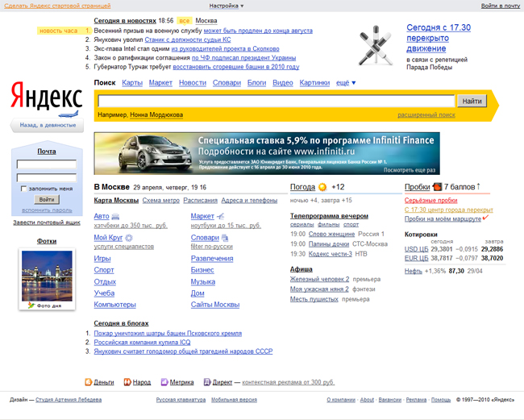Click the Infiniti Finance banner ad
The height and width of the screenshot is (420, 524).
pos(267,153)
